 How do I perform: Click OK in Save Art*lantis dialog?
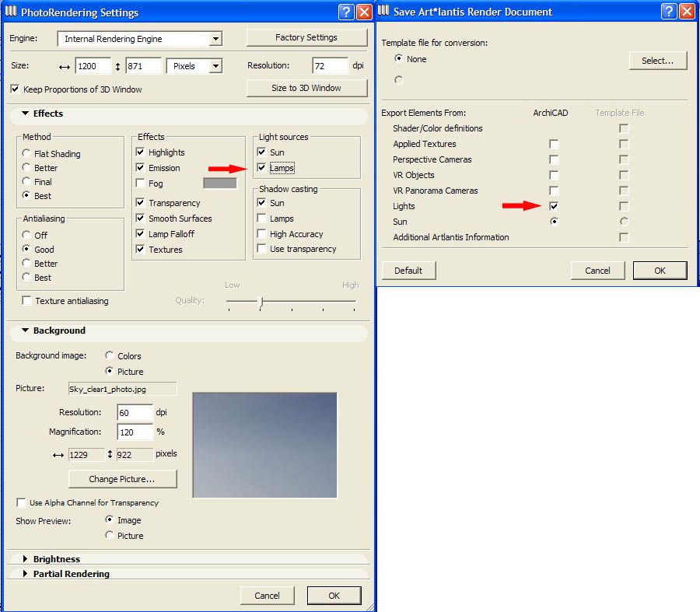660,271
